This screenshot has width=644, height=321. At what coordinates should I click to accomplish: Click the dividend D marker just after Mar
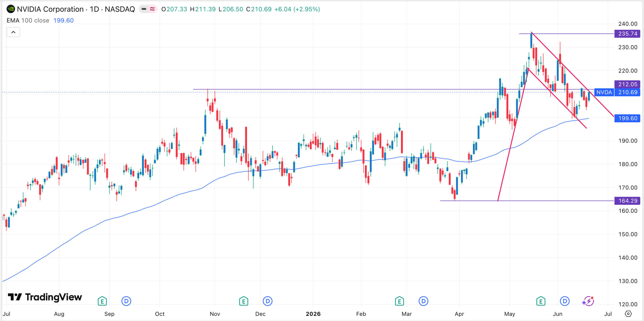[x=424, y=301]
